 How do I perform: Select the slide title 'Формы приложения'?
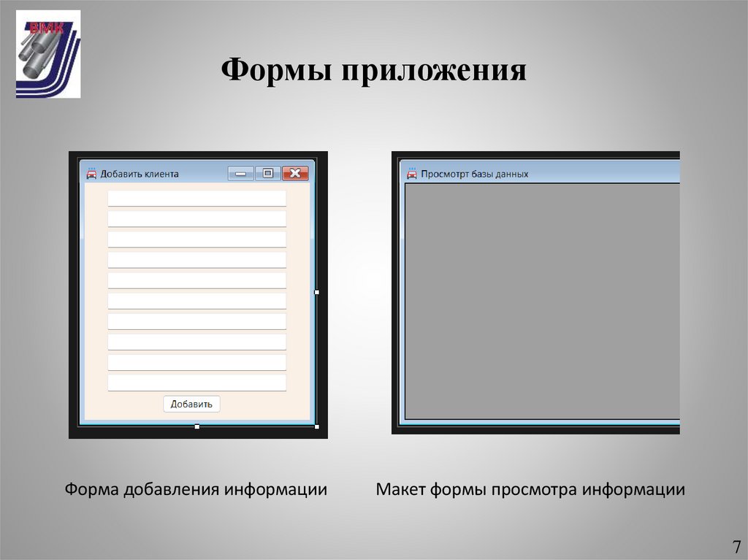374,69
